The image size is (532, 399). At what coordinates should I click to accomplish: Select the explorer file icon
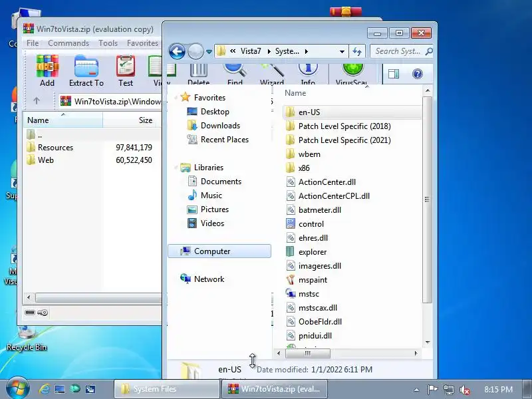pos(291,252)
